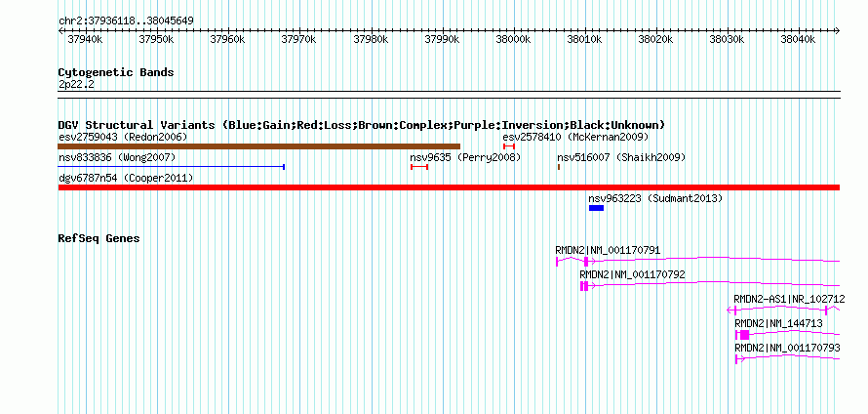Viewport: 868px width, 414px height.
Task: Click the 37970k ruler tick label
Action: click(299, 39)
